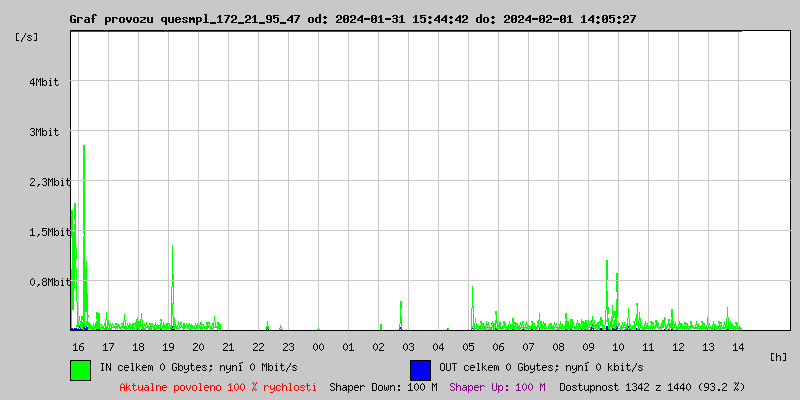The height and width of the screenshot is (400, 800).
Task: Click the [/s] unit label at top left
Action: 27,36
